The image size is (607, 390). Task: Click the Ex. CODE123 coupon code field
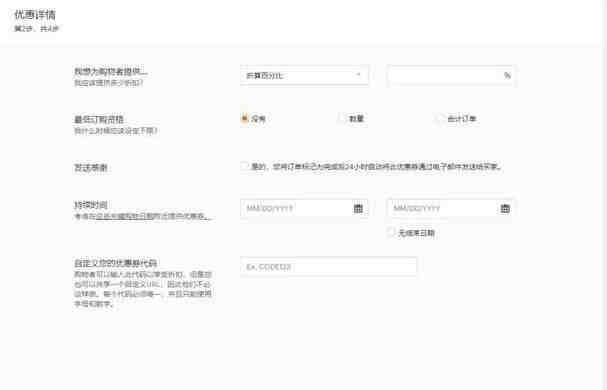pos(328,266)
